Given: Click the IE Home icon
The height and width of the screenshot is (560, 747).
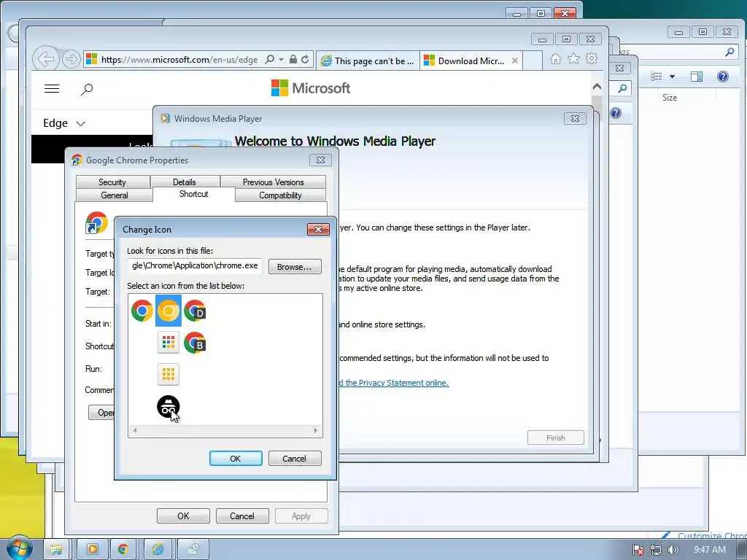Looking at the screenshot, I should click(555, 58).
